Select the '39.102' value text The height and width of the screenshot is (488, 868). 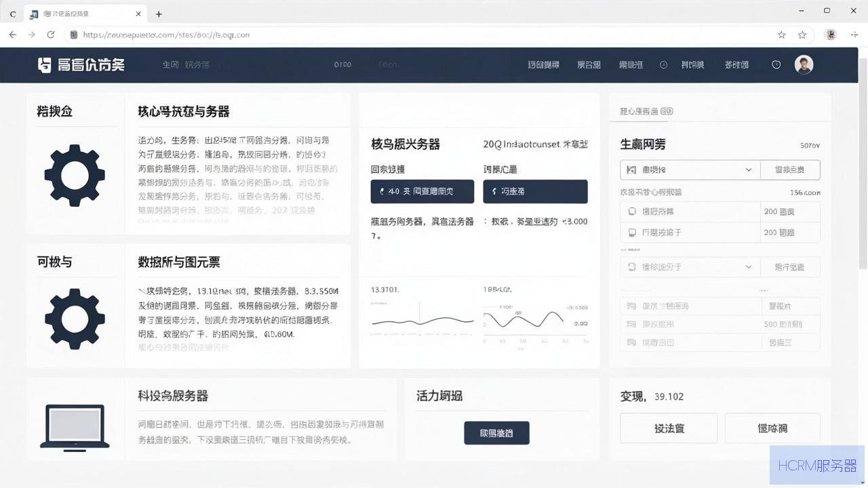point(669,396)
